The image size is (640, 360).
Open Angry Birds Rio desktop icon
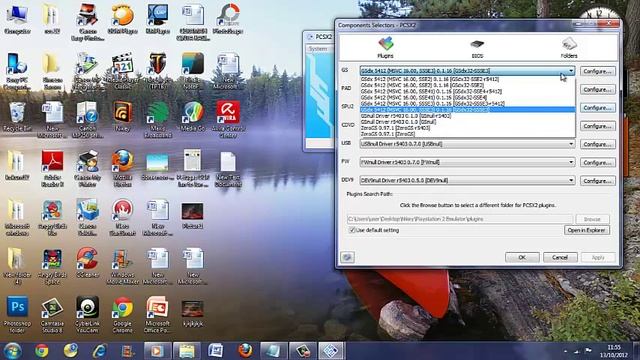[52, 217]
